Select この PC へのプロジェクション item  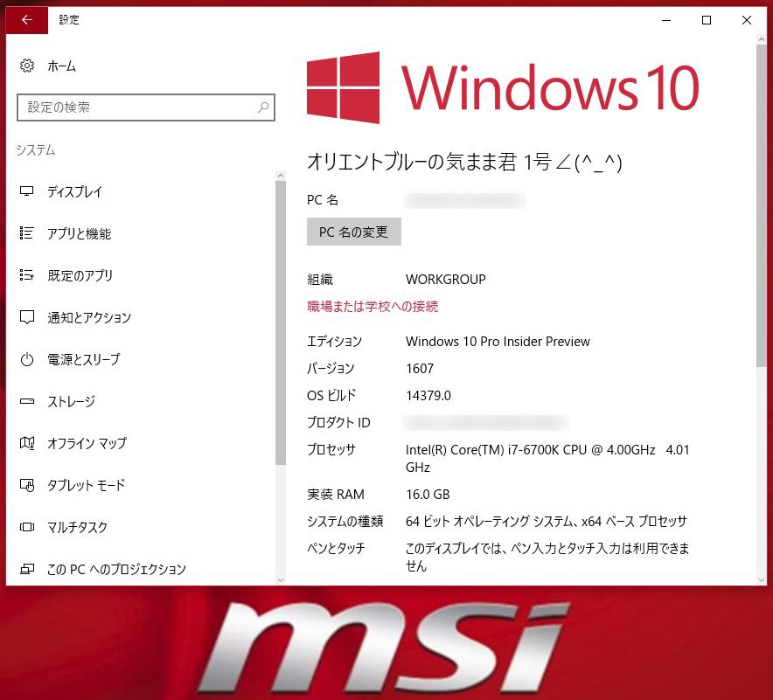point(116,570)
